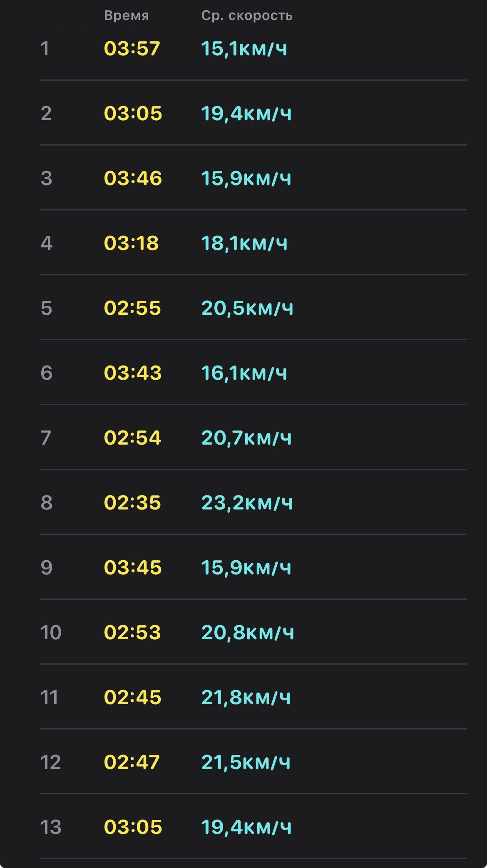Image resolution: width=487 pixels, height=868 pixels.
Task: Select row number 4
Action: [46, 243]
